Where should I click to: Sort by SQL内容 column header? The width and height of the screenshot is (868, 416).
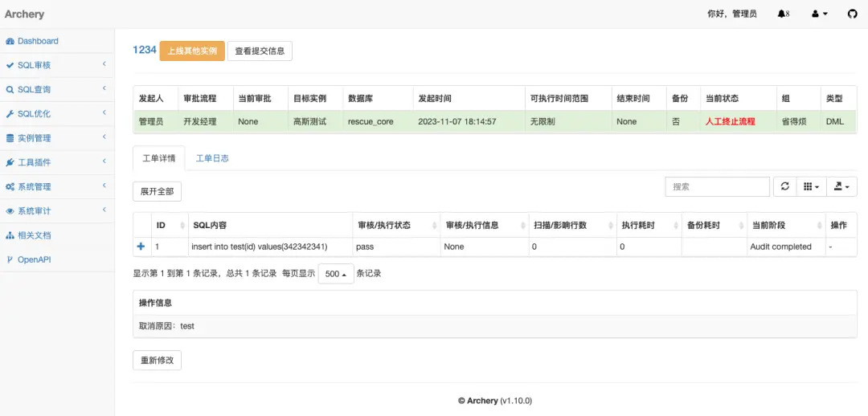(270, 225)
